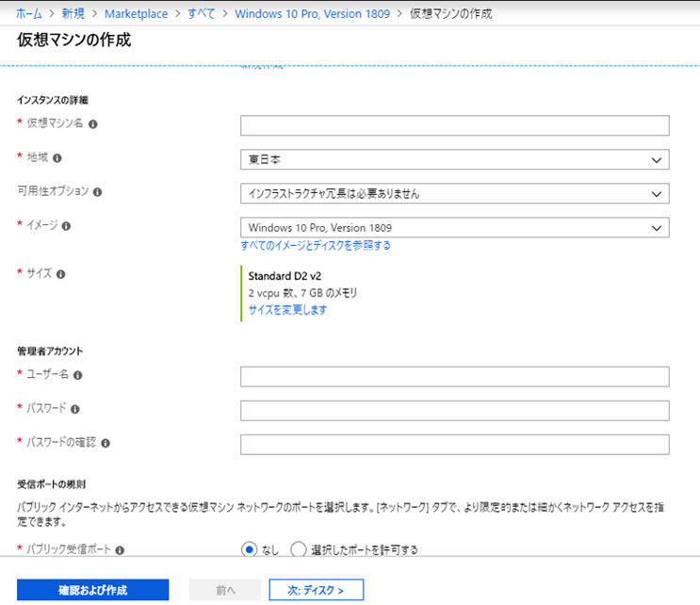Click info icon beside 可用性オプション

[x=97, y=192]
